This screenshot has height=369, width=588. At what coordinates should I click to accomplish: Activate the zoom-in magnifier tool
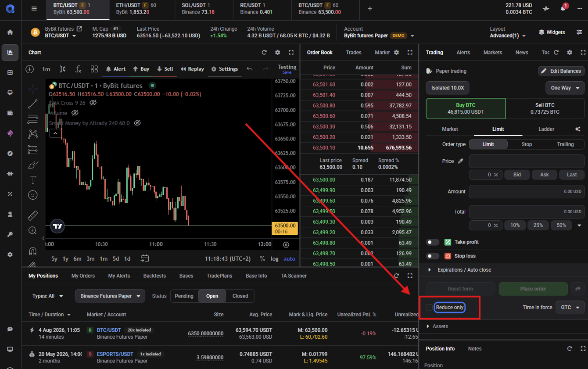(33, 230)
